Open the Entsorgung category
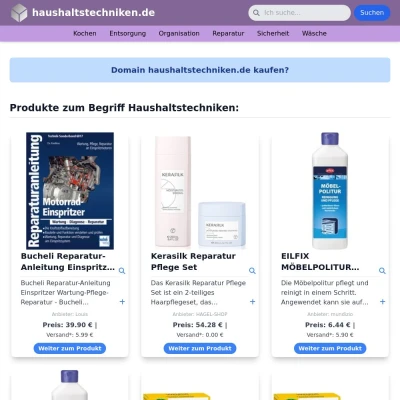This screenshot has width=400, height=400. 128,33
